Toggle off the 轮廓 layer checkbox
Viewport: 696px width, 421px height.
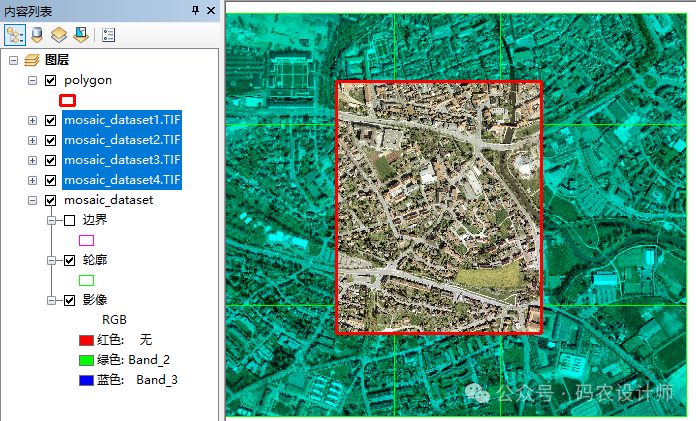(x=69, y=260)
